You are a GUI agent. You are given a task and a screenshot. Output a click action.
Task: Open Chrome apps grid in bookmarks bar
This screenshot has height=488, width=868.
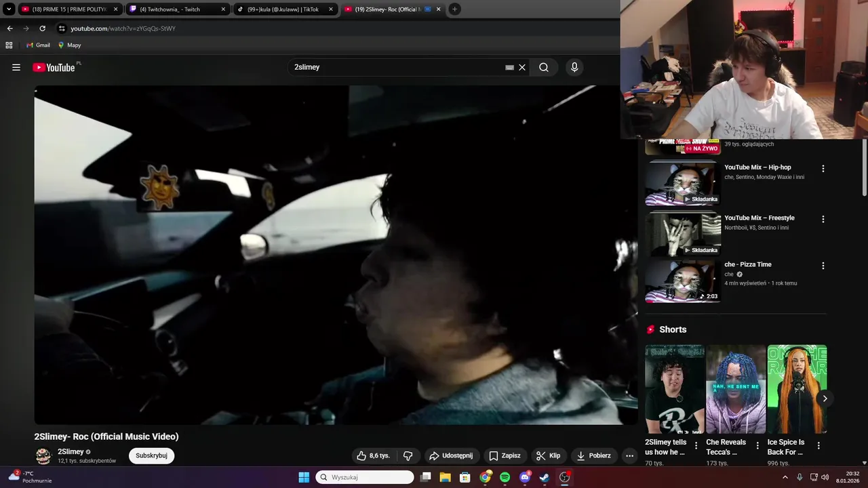click(9, 45)
